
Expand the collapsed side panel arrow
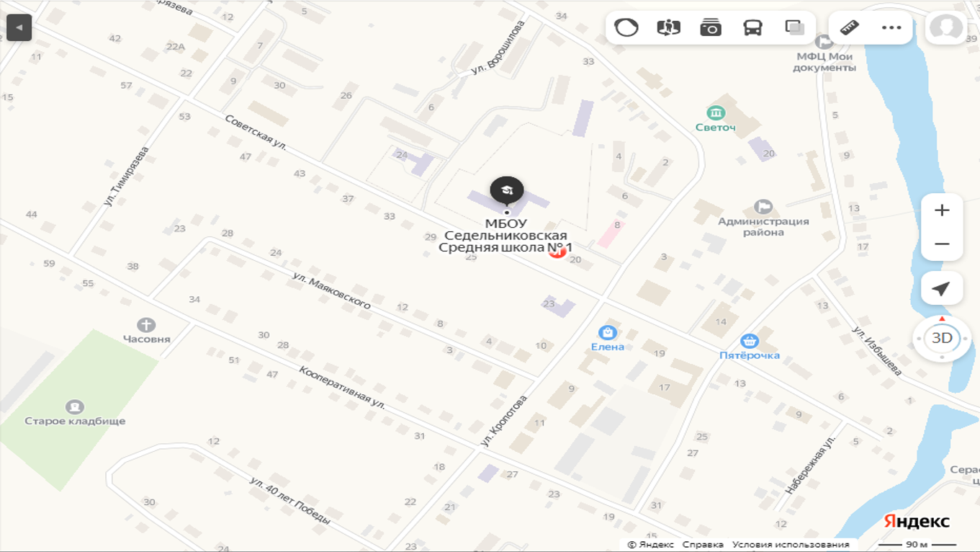[19, 27]
